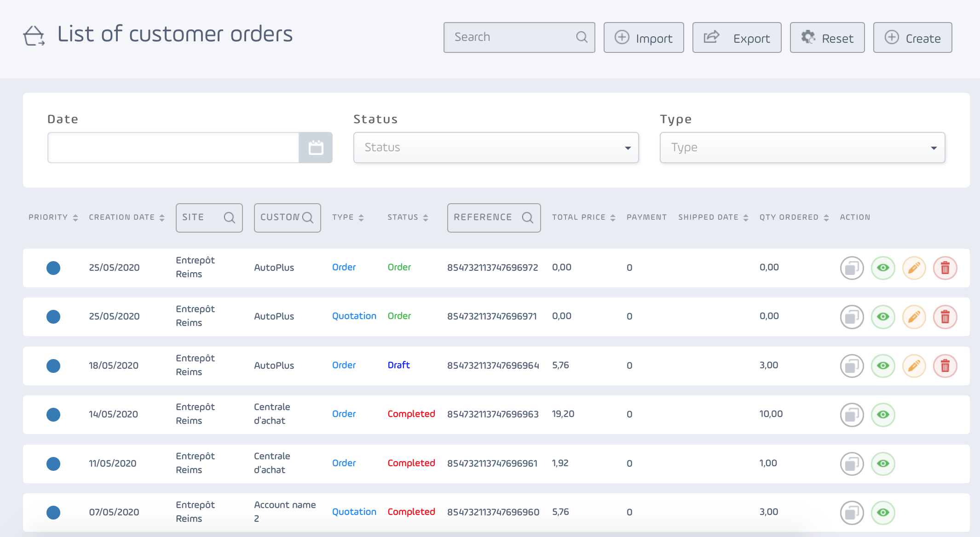Viewport: 980px width, 537px height.
Task: Duplicate order ending in 696971
Action: coord(852,317)
